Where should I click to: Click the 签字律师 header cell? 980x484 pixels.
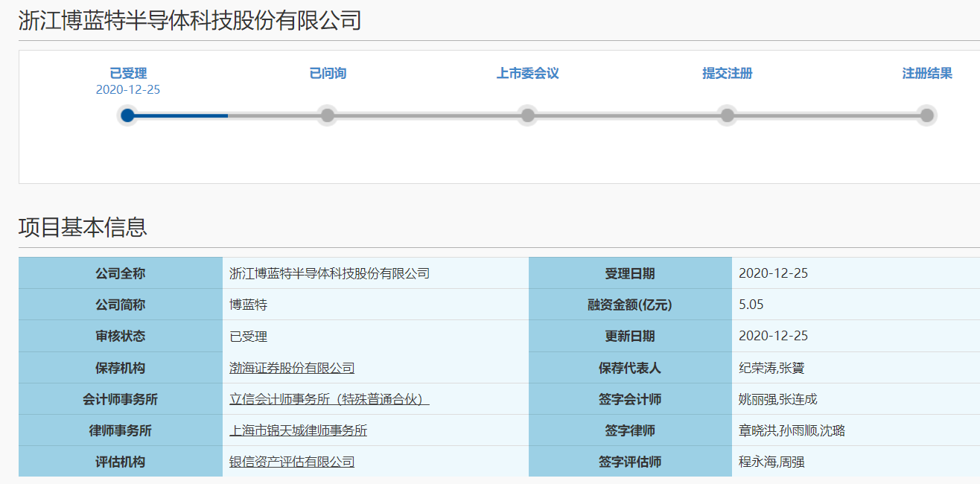coord(630,430)
